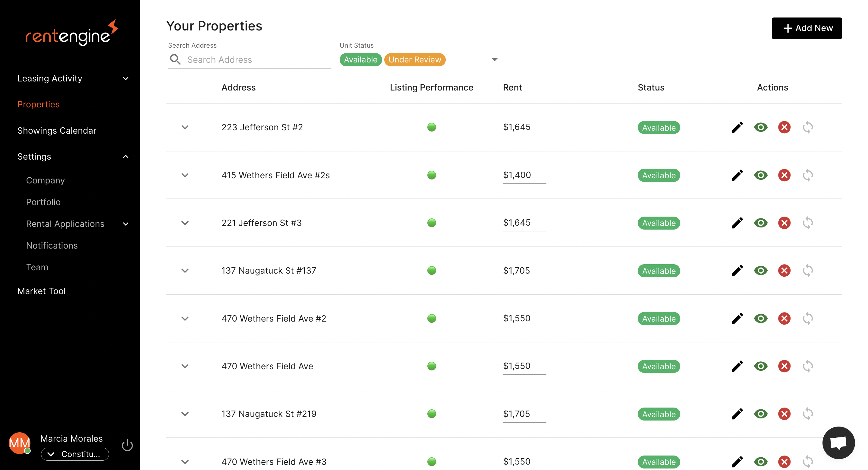
Task: Open Company settings
Action: pos(45,180)
